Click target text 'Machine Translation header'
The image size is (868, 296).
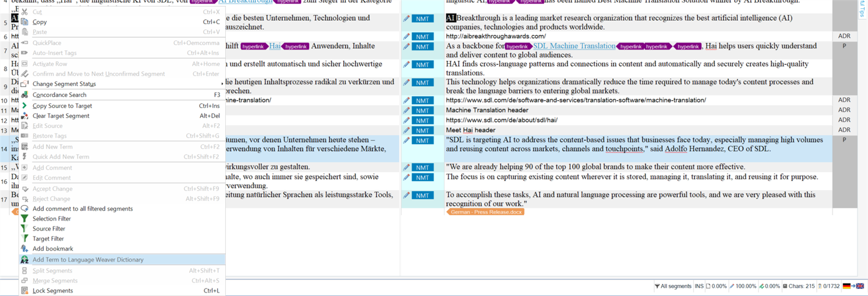pos(487,111)
